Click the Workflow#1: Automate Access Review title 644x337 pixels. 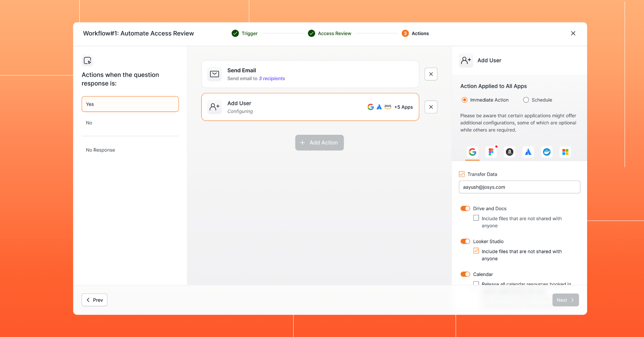139,33
